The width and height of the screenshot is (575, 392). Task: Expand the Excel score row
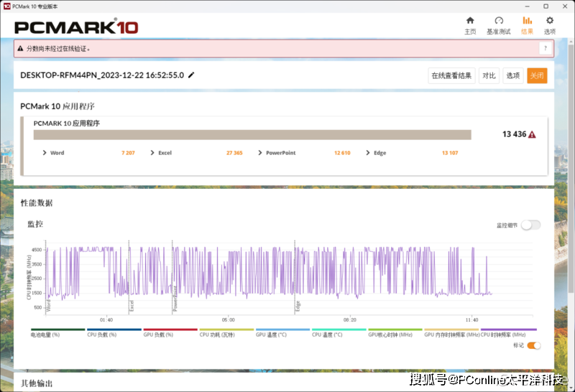(x=152, y=153)
